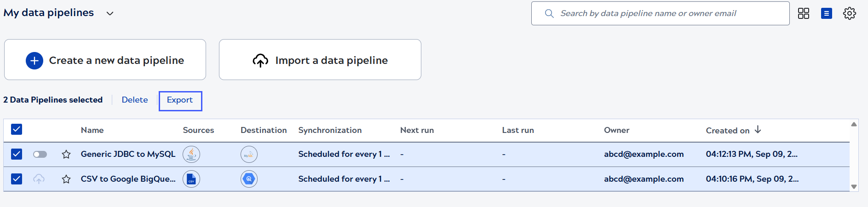Image resolution: width=868 pixels, height=207 pixels.
Task: Uncheck the select-all header checkbox
Action: point(17,129)
